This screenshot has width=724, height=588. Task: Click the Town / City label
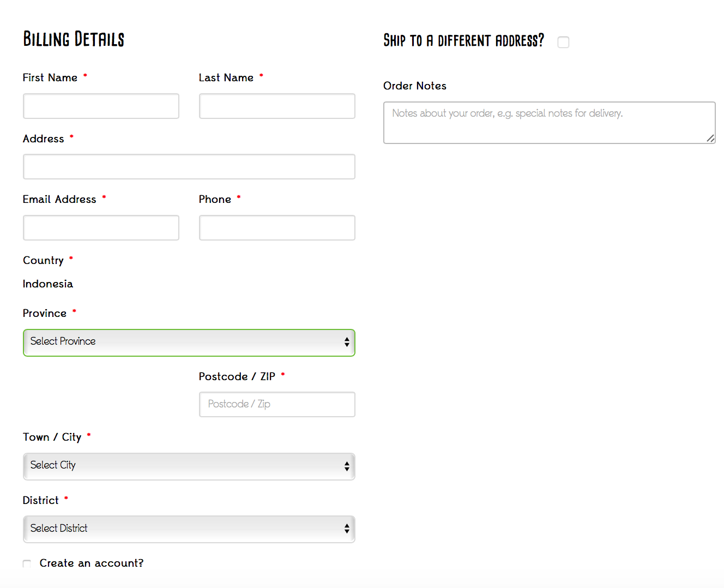52,437
